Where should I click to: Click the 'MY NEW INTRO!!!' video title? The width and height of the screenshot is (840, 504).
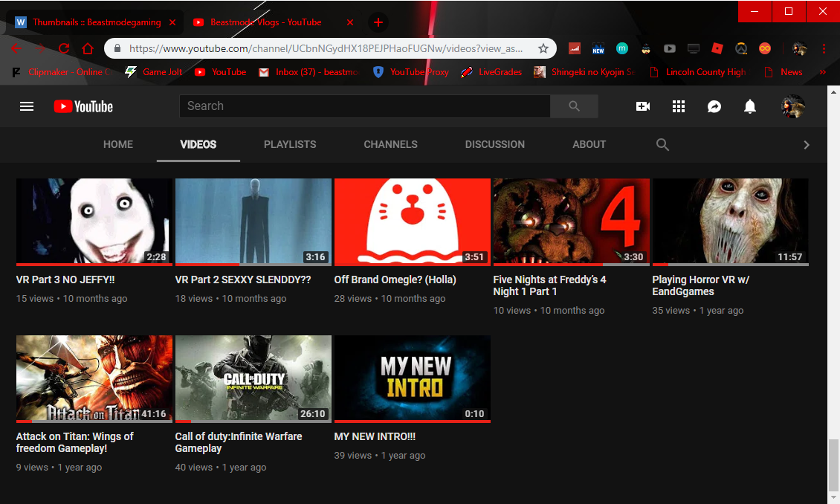tap(375, 436)
